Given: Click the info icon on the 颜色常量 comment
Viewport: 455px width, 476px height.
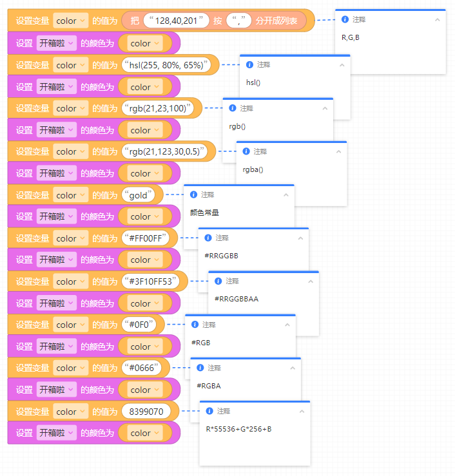Looking at the screenshot, I should click(193, 195).
